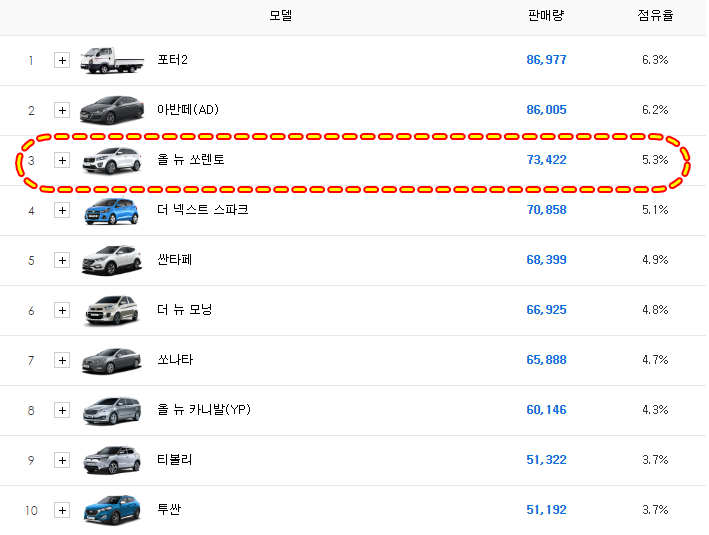Expand the 쏘나타 row plus button

[x=62, y=360]
